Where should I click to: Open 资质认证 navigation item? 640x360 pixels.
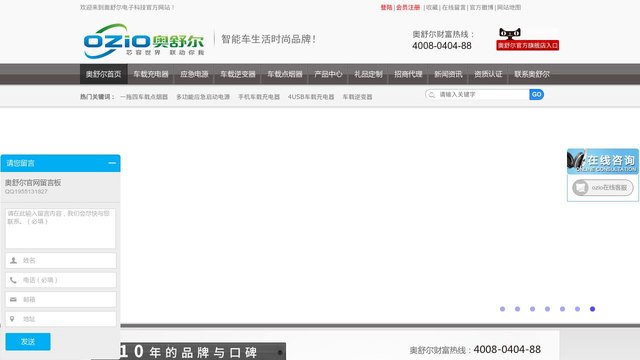tap(488, 74)
